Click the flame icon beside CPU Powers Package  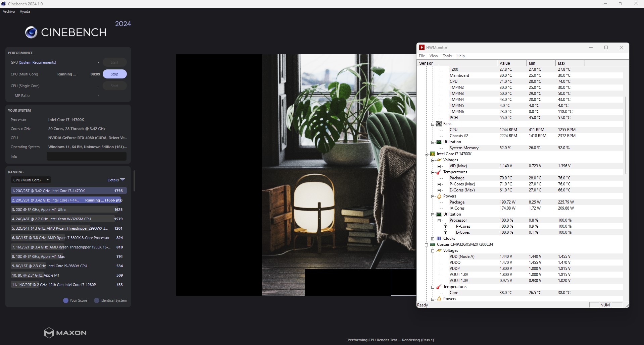[x=439, y=196]
